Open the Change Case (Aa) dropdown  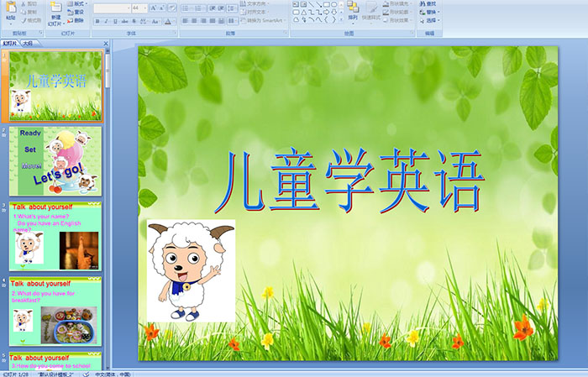click(x=155, y=21)
